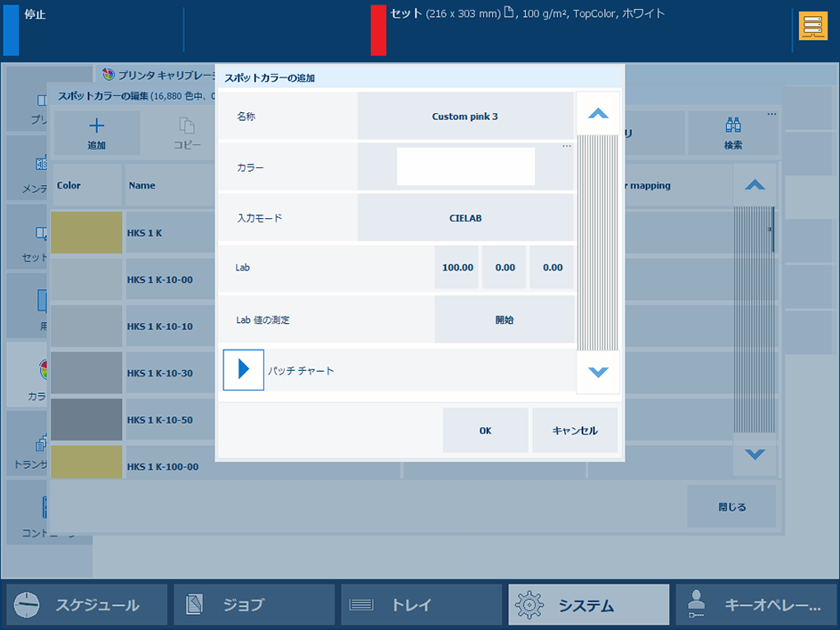Image resolution: width=840 pixels, height=630 pixels.
Task: Click the add plus icon
Action: (96, 125)
